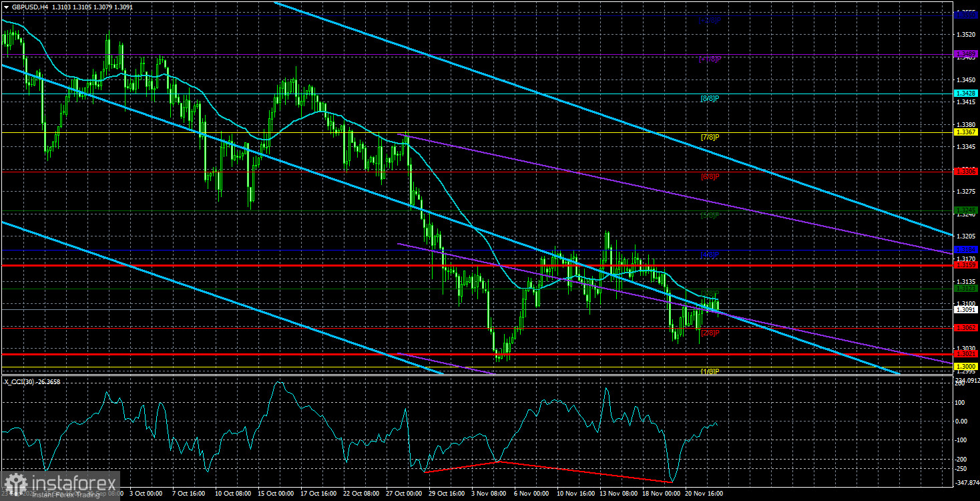Open the GBPUSD symbol dropdown arrow
The image size is (980, 501).
(5, 5)
